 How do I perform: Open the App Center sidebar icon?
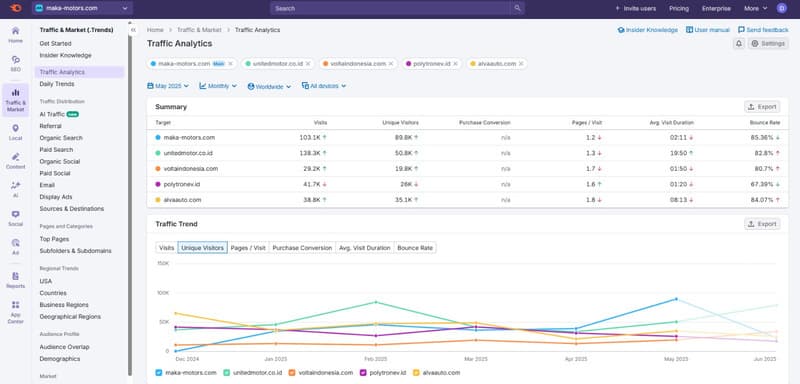15,312
